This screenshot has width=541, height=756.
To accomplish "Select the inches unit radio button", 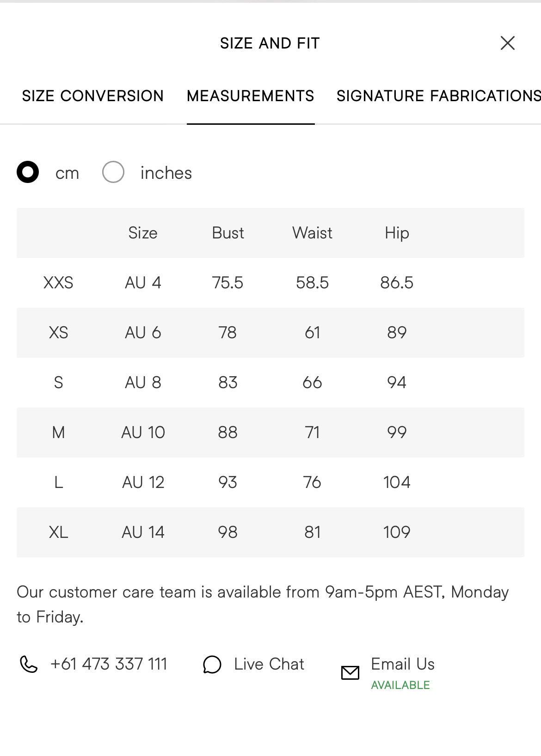I will [x=113, y=172].
